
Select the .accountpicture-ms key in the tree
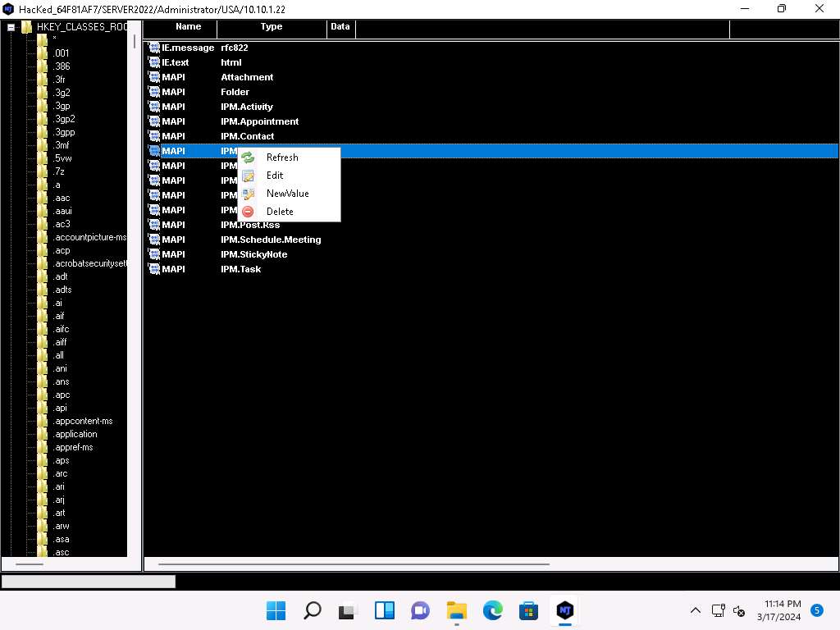point(89,237)
